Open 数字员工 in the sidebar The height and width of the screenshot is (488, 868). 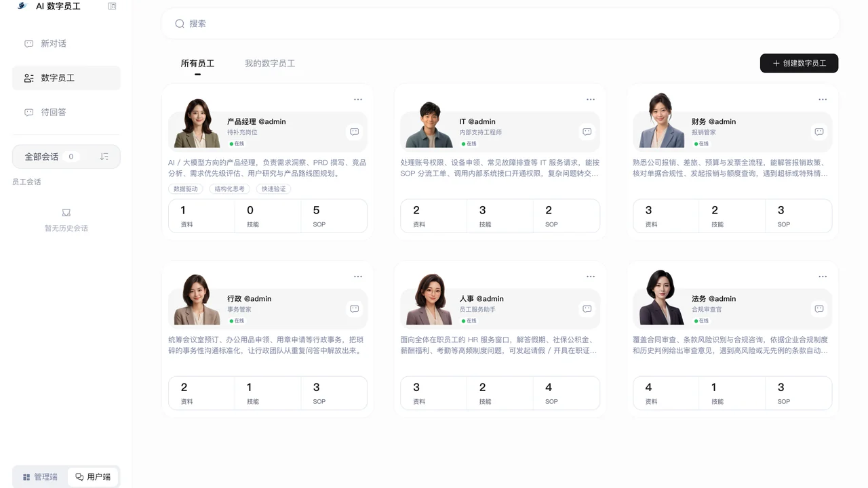pos(66,78)
